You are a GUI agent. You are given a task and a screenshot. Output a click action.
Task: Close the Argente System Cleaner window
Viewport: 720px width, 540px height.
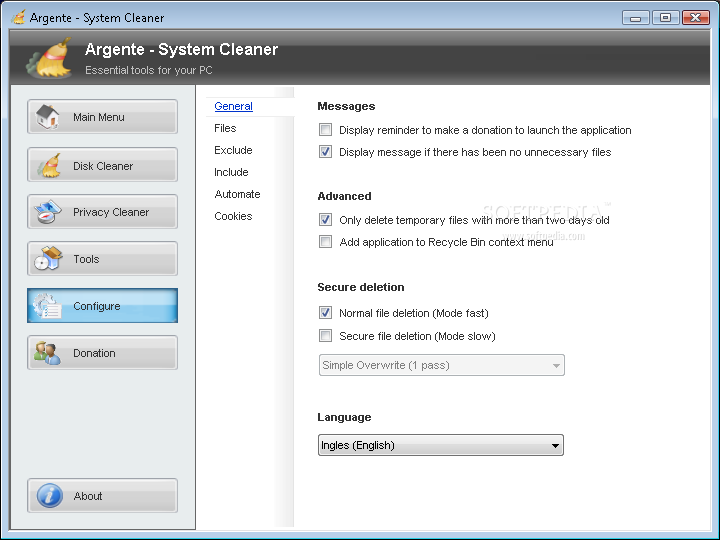(x=696, y=17)
